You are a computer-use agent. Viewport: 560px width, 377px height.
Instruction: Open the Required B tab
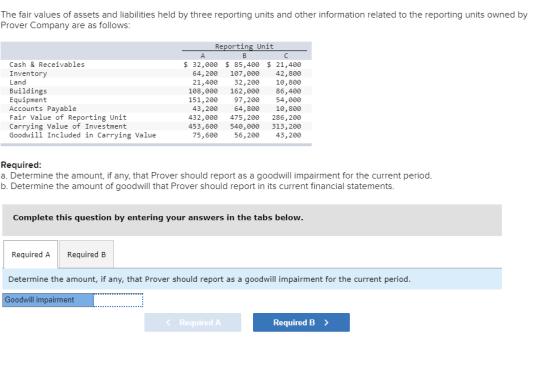pos(86,254)
